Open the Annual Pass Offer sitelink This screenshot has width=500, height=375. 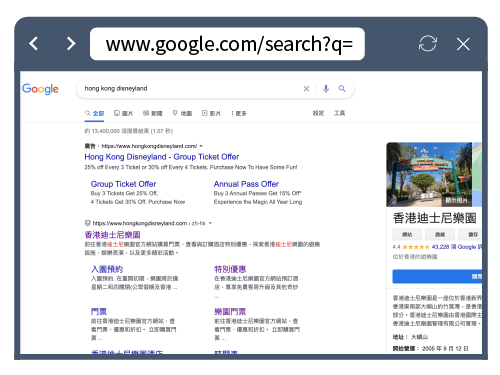coord(246,184)
